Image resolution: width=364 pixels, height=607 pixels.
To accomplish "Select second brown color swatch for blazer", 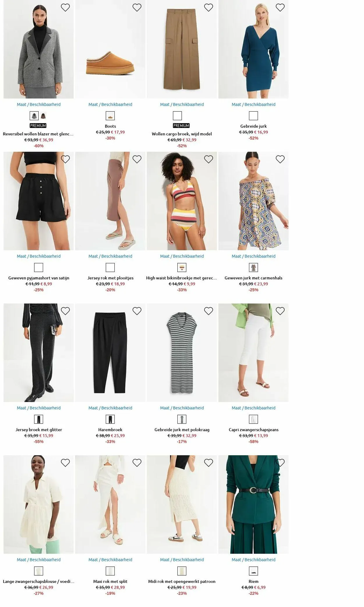I will [43, 116].
